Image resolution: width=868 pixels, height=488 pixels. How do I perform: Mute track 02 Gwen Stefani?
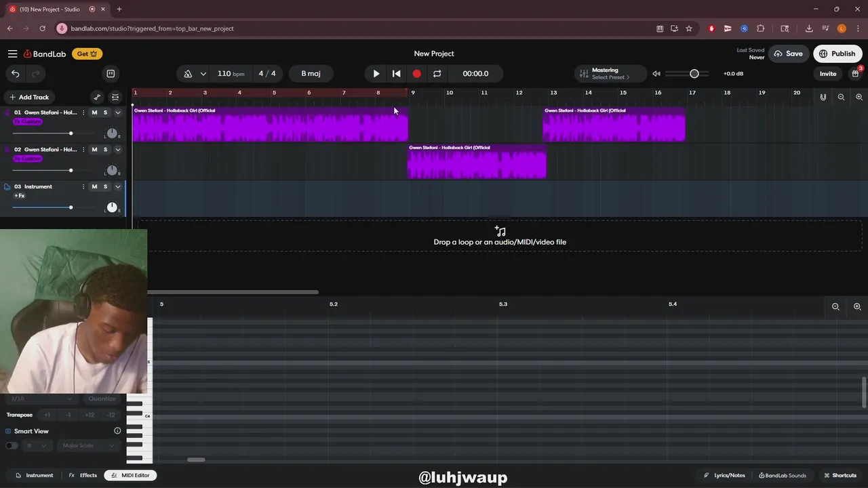tap(94, 149)
